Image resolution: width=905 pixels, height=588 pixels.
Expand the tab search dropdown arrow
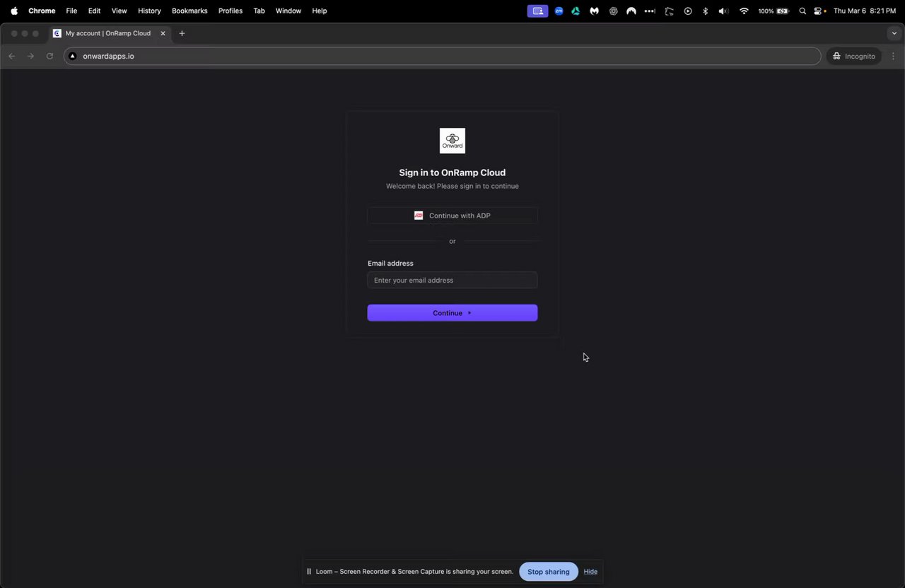tap(894, 33)
